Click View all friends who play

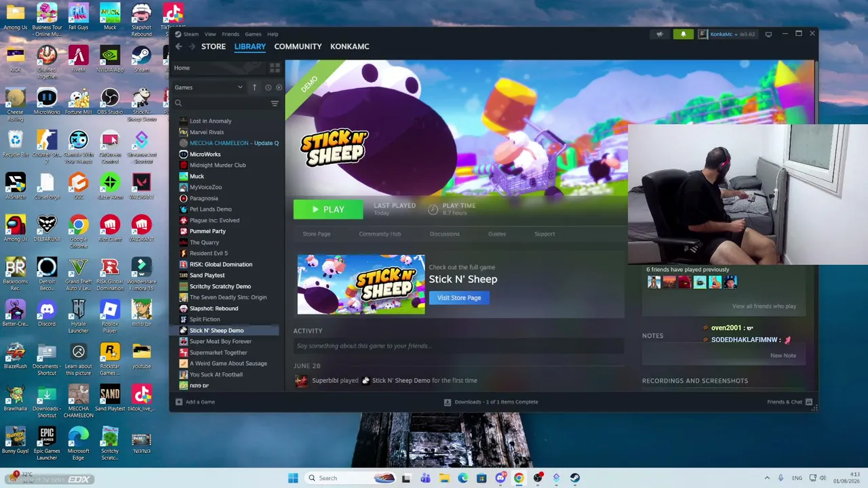point(764,306)
